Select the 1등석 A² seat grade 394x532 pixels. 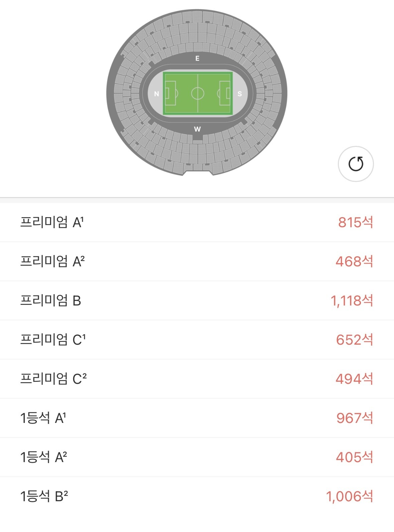[x=197, y=457]
